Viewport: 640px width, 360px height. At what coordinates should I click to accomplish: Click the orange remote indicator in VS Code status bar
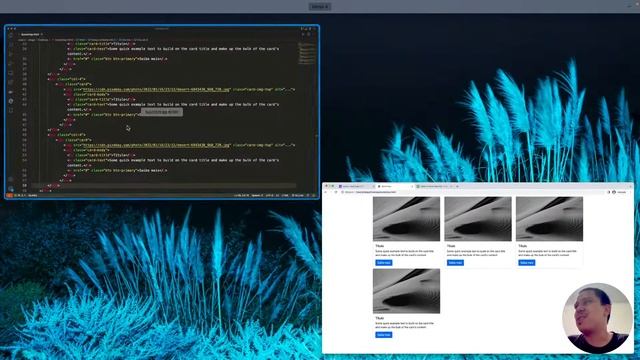point(9,196)
